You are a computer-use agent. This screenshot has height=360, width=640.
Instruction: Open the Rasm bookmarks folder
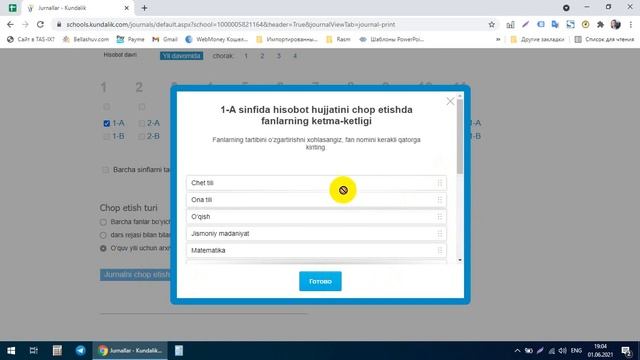[338, 39]
